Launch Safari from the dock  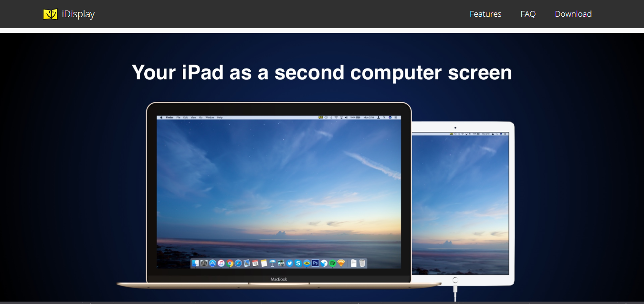[238, 263]
